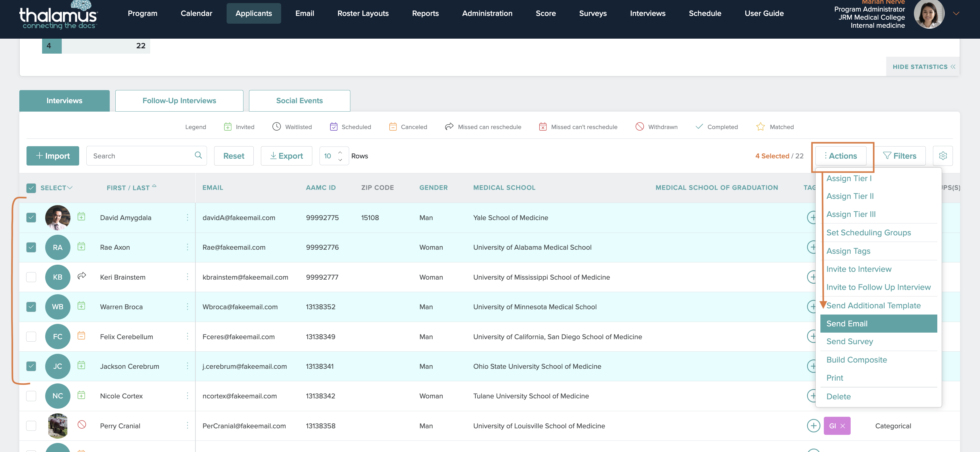Uncheck David Amygdala's checkbox
980x452 pixels.
pyautogui.click(x=31, y=217)
